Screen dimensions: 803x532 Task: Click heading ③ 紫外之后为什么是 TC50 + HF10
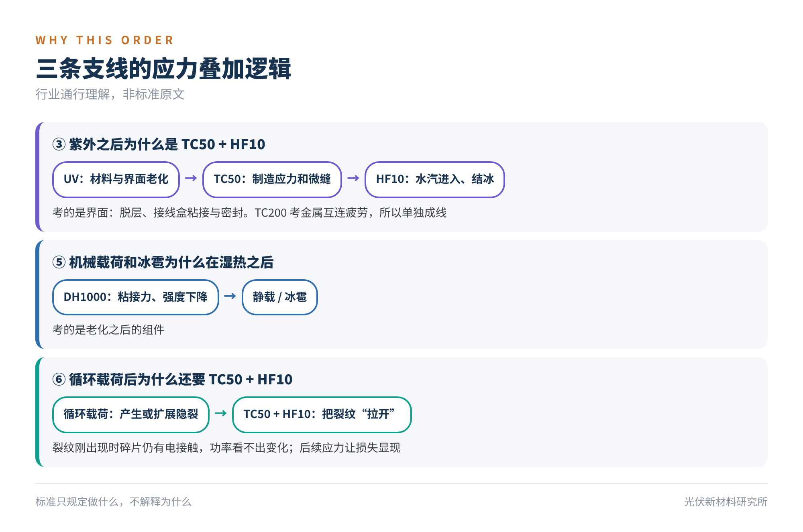(159, 144)
